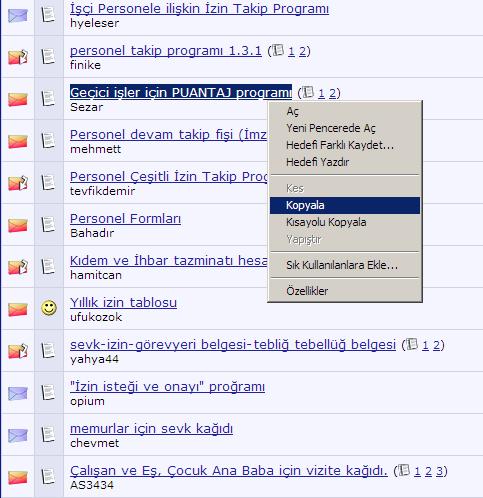The height and width of the screenshot is (498, 483).
Task: Click the orange envelope icon for AS3434's thread
Action: tap(18, 478)
